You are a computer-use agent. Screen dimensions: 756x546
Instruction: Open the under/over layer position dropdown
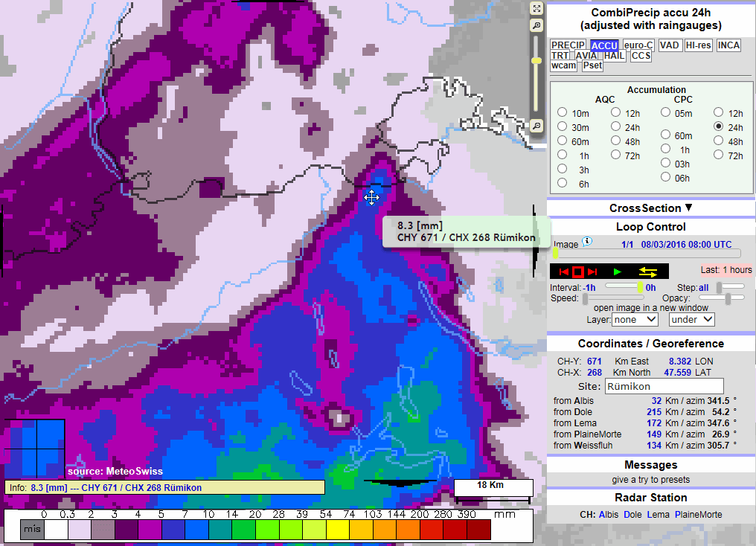coord(691,319)
